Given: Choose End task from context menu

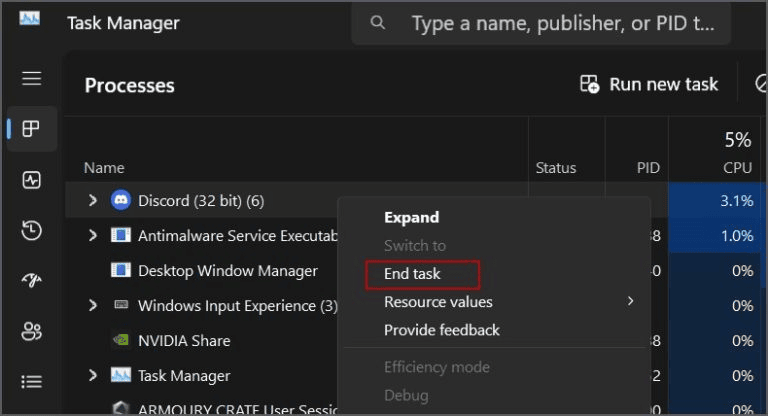Looking at the screenshot, I should coord(412,274).
